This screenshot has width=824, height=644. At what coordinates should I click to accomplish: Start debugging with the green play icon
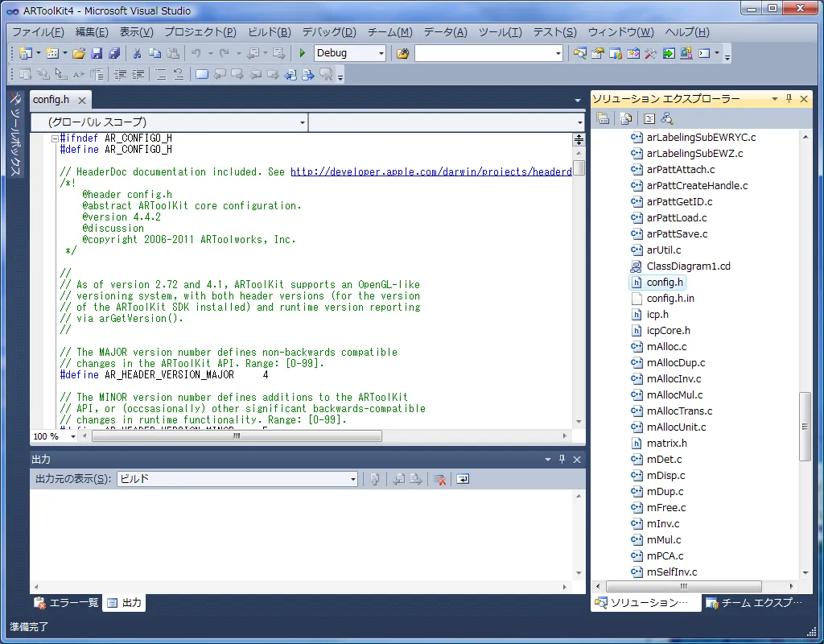pyautogui.click(x=303, y=53)
